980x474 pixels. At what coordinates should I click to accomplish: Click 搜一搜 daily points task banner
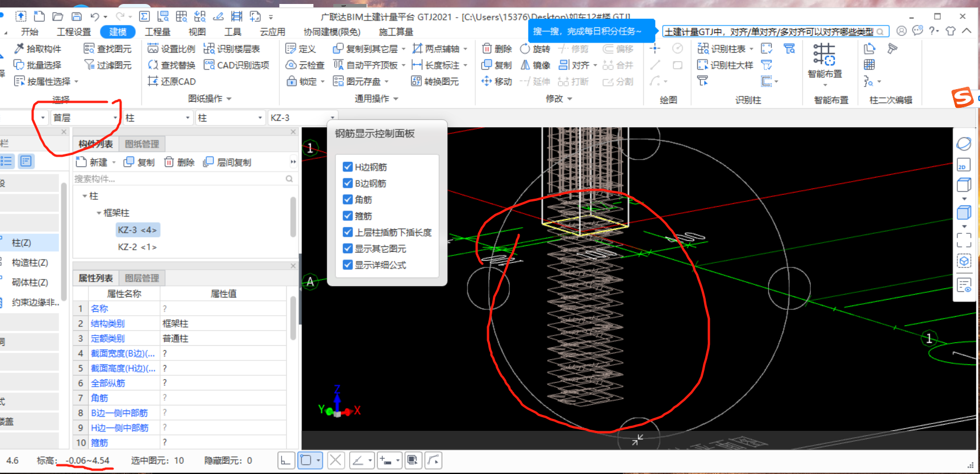tap(587, 31)
